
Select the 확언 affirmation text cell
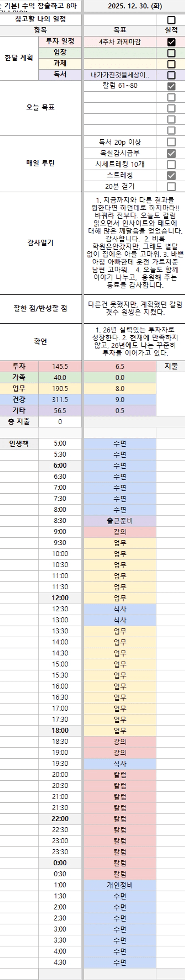134,341
